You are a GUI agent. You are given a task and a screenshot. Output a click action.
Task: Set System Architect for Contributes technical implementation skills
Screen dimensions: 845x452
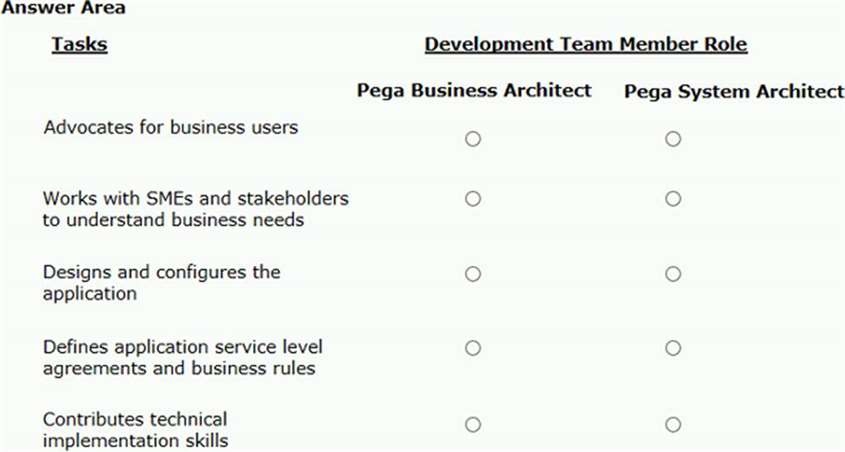tap(673, 424)
